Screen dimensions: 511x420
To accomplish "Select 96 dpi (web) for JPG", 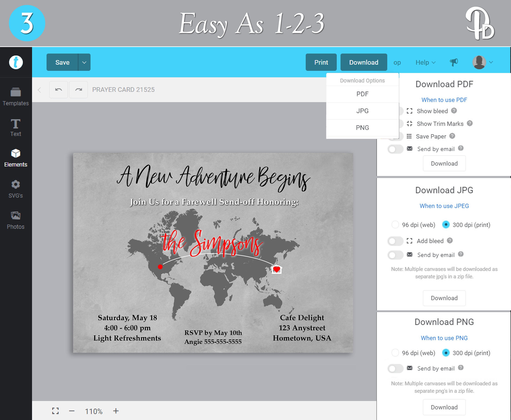I will point(395,225).
